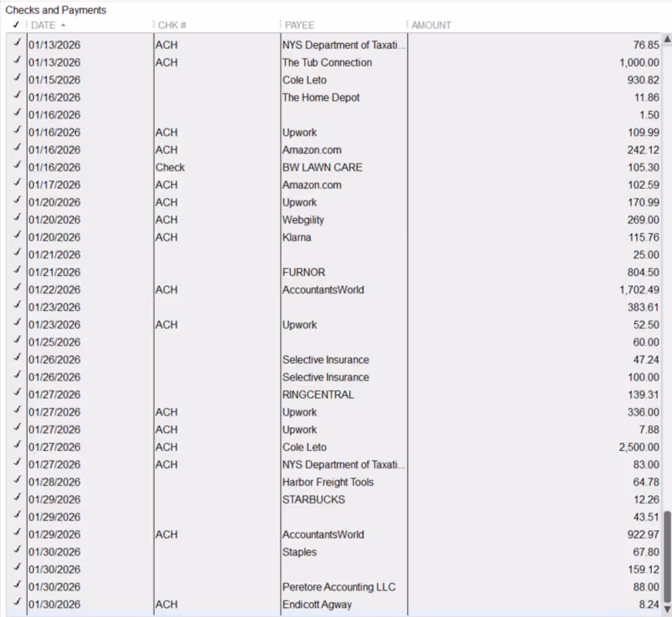Toggle cleared mark on Klarna row

point(17,235)
